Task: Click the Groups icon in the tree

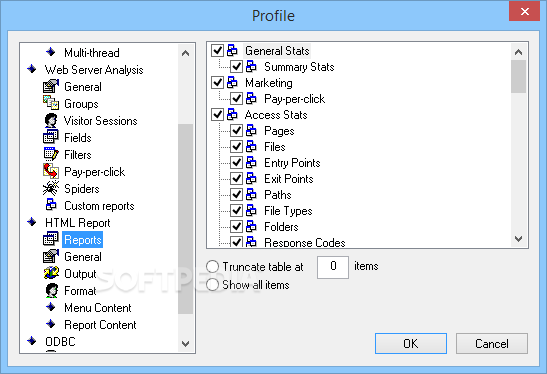Action: click(51, 103)
